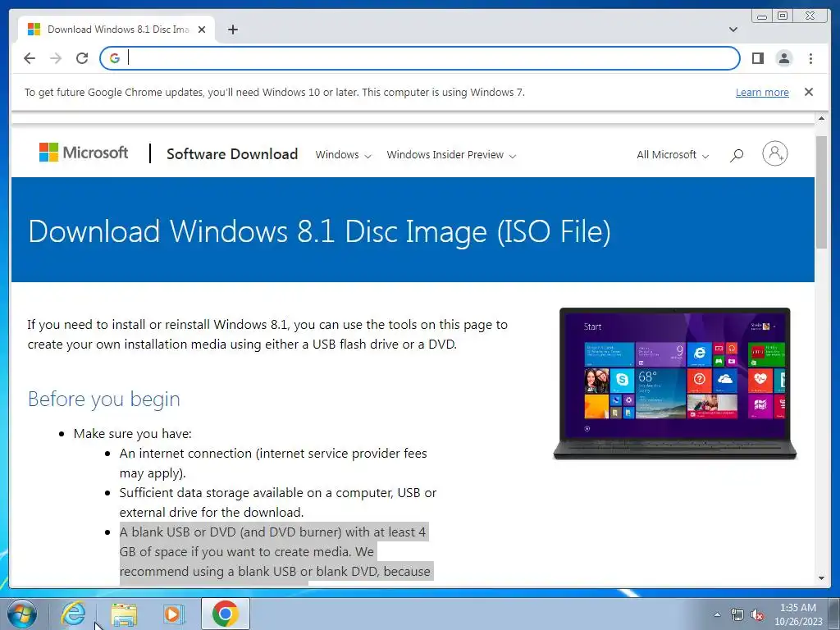Open Chrome's three-dot menu
Viewport: 840px width, 630px height.
point(810,58)
